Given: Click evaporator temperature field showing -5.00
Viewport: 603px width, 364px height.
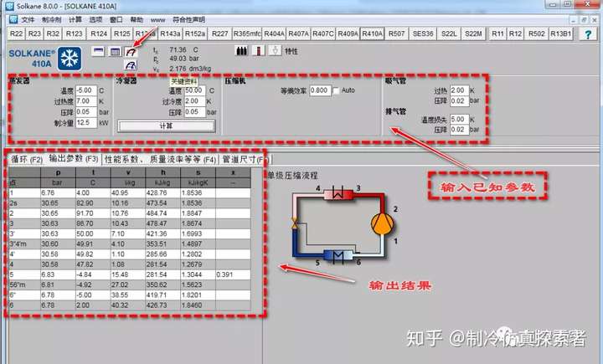Looking at the screenshot, I should (x=86, y=90).
